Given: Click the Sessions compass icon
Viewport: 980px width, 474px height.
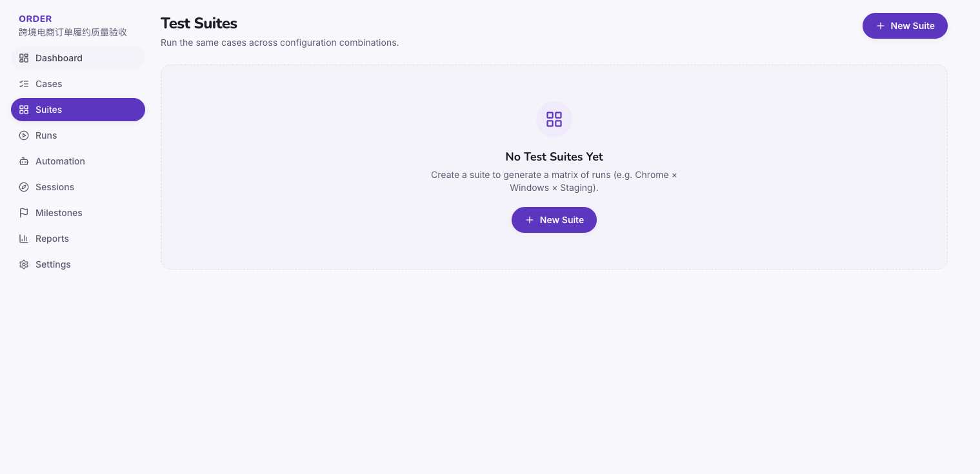Looking at the screenshot, I should 24,187.
